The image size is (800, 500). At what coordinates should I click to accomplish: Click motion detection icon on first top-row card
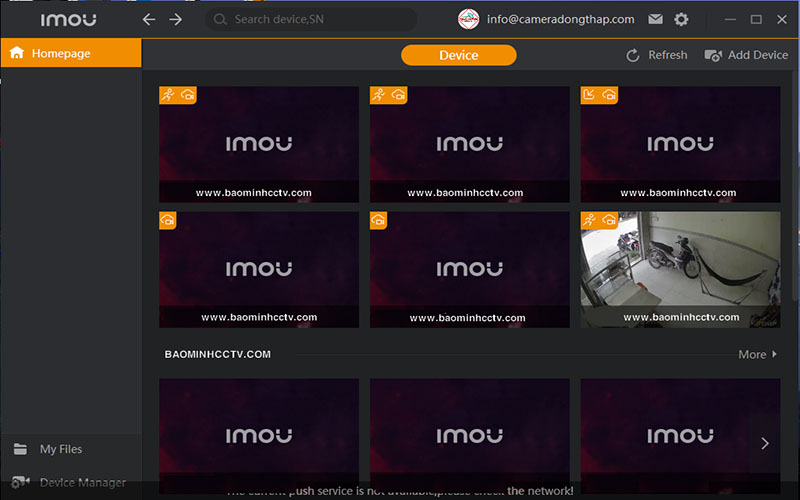pyautogui.click(x=167, y=94)
